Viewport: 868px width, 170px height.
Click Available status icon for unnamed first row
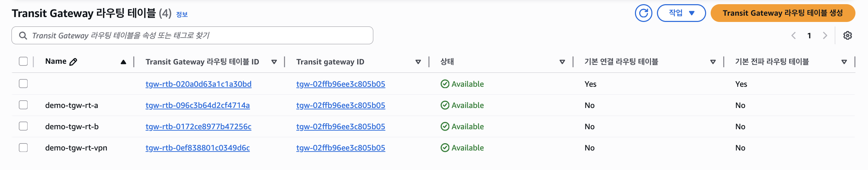pos(445,84)
